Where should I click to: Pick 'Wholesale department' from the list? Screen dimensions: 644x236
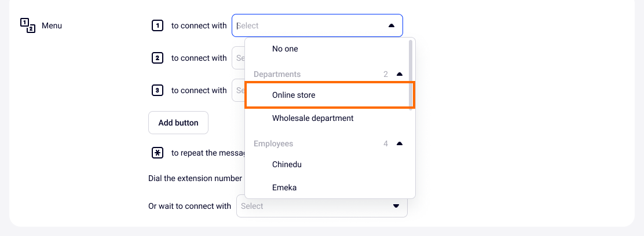(x=313, y=118)
